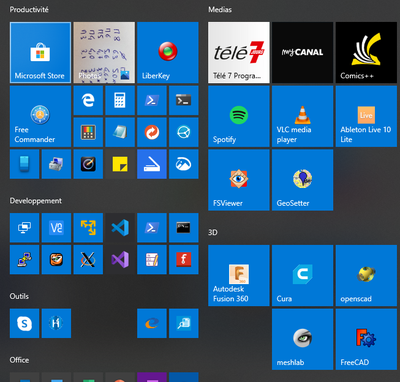400x382 pixels.
Task: Open the blue circle H tile
Action: (x=56, y=323)
